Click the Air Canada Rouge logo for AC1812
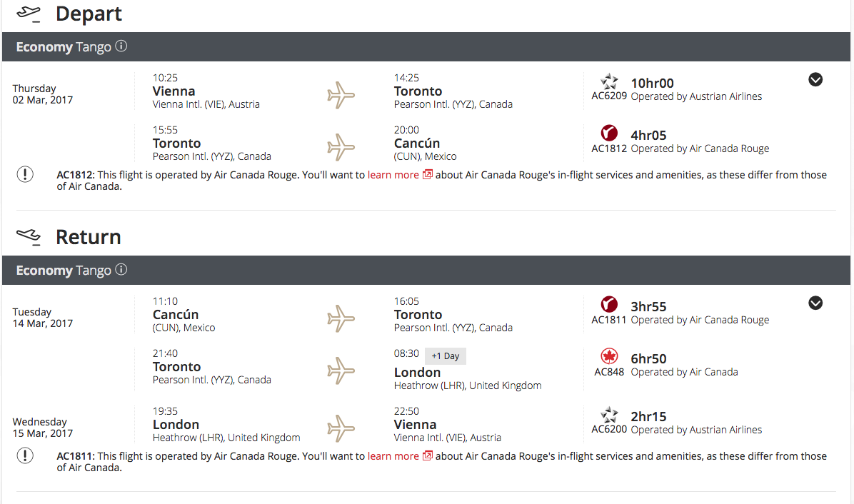This screenshot has width=854, height=504. (x=609, y=133)
